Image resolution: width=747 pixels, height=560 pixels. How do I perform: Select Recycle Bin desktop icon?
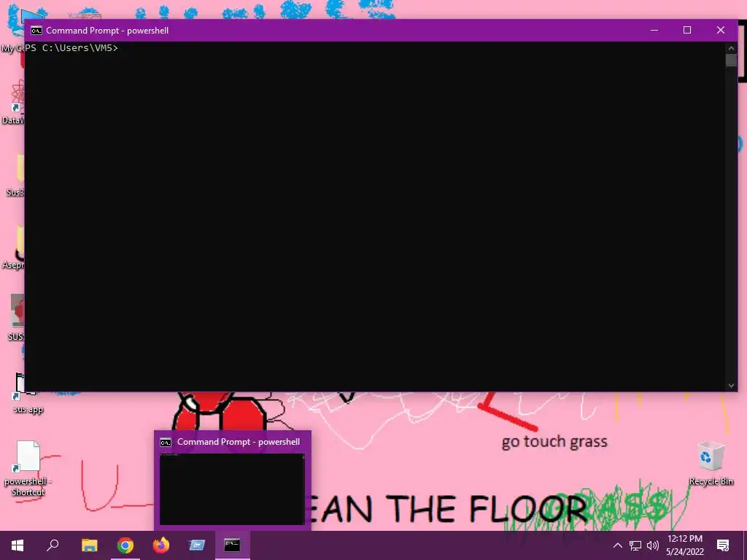point(711,463)
